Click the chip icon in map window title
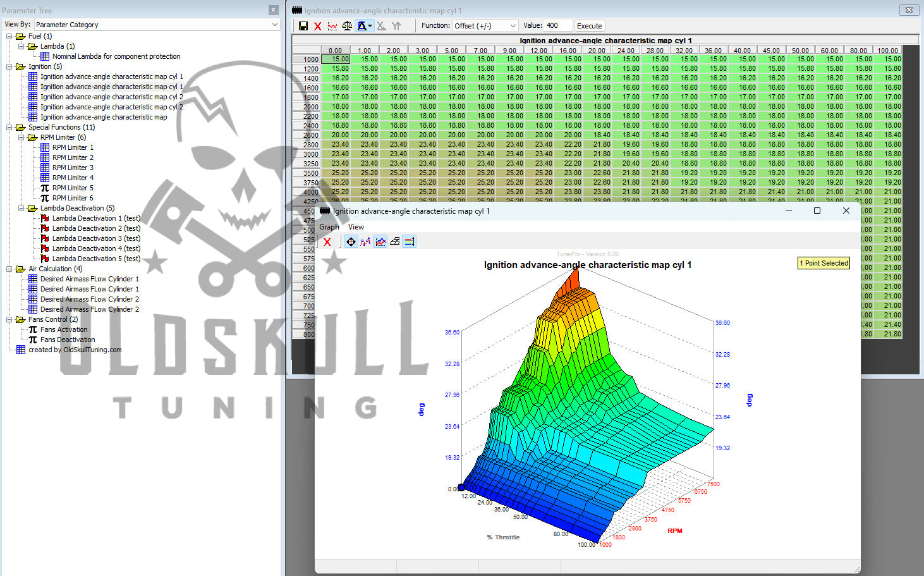This screenshot has height=576, width=924. (x=297, y=10)
